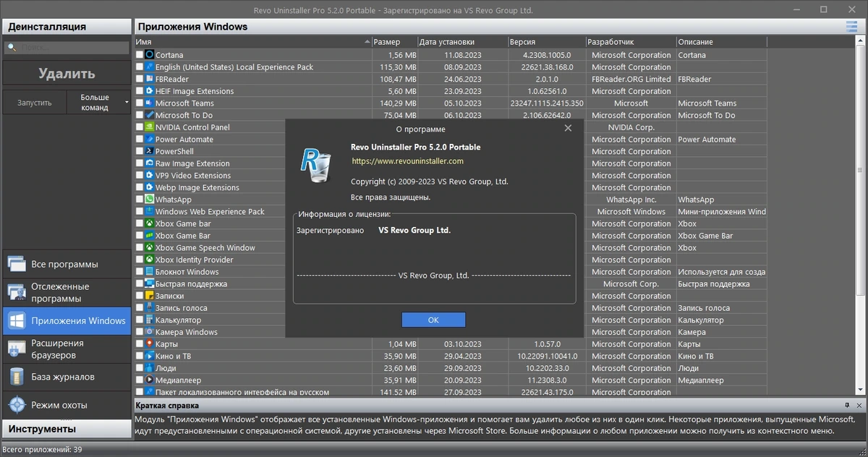The image size is (868, 457).
Task: Click OK in the О программе dialog
Action: click(x=433, y=320)
